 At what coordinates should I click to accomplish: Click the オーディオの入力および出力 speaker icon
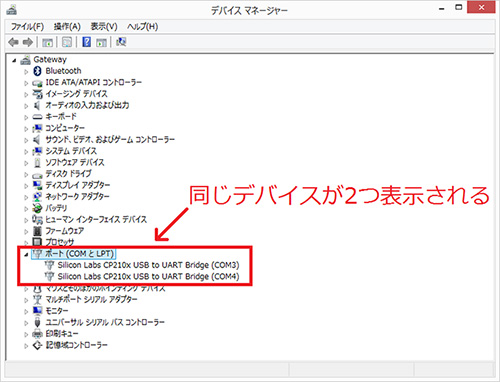pyautogui.click(x=37, y=105)
